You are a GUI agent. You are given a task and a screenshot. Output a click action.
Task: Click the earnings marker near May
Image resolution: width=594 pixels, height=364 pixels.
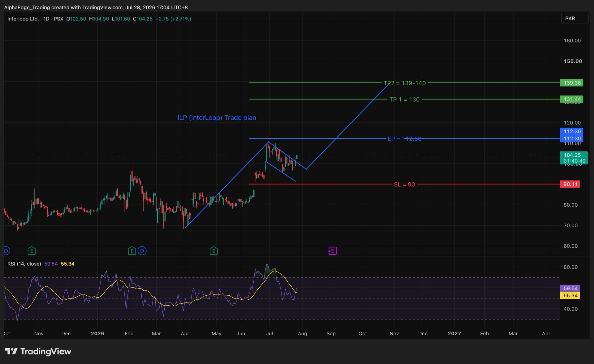coord(213,251)
